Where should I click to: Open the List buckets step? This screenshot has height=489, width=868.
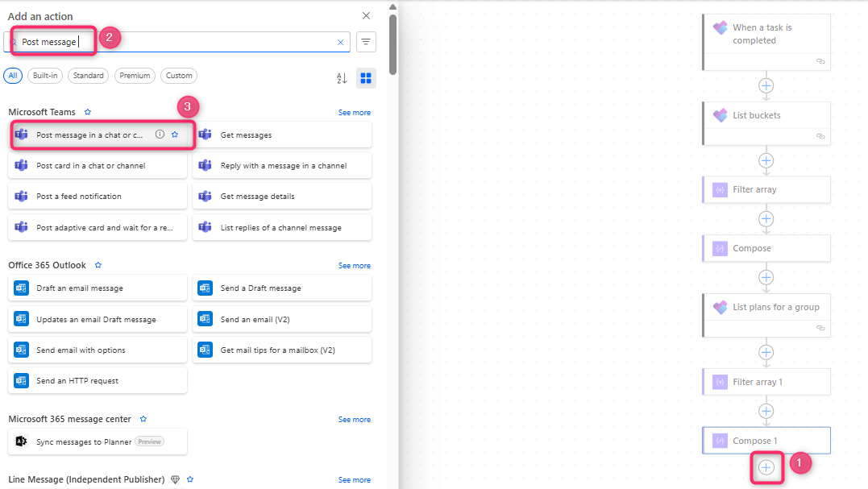pyautogui.click(x=766, y=123)
